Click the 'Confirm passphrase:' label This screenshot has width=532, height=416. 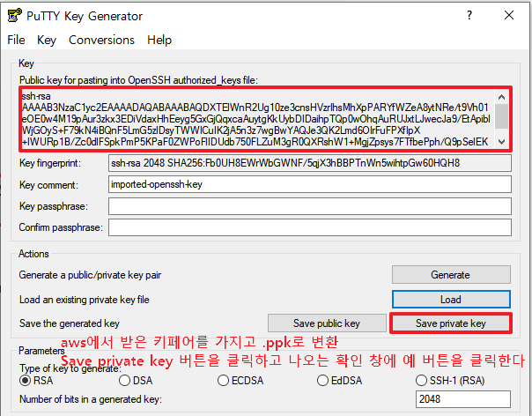[61, 227]
